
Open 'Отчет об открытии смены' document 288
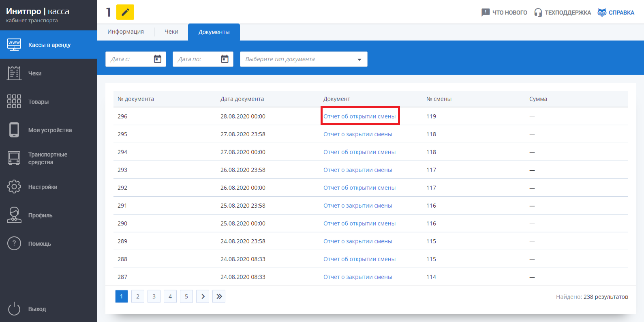point(359,259)
